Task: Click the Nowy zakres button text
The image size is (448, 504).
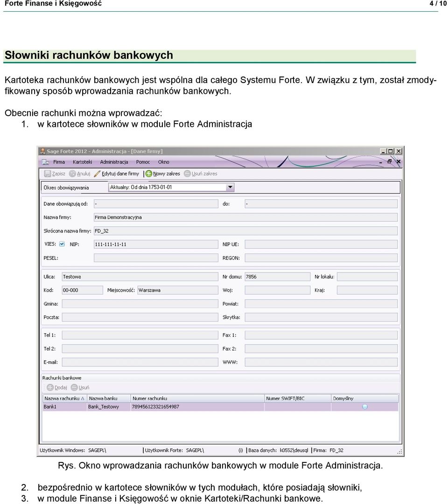Action: (167, 174)
